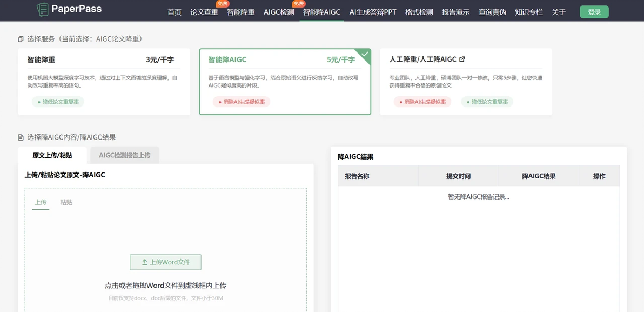Click the 5元/千字 price label
This screenshot has height=312, width=644.
(x=341, y=59)
